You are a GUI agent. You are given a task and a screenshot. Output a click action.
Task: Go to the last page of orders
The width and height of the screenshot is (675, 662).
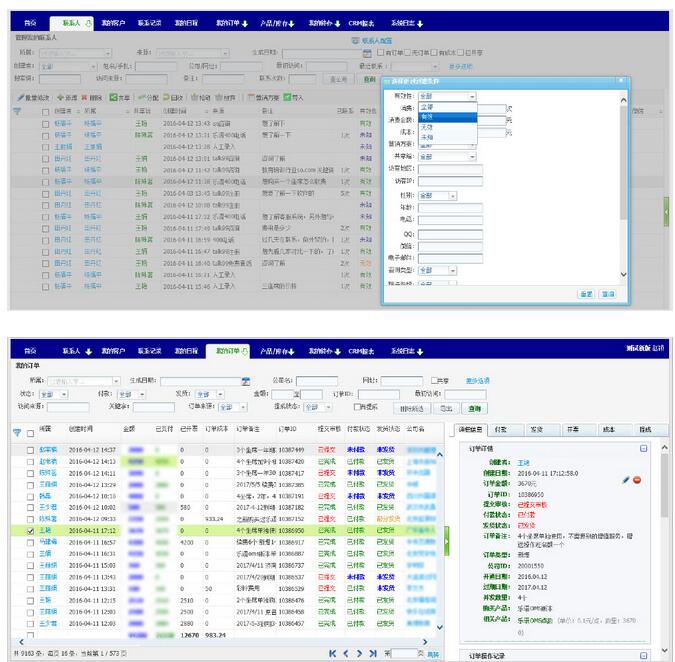[373, 653]
